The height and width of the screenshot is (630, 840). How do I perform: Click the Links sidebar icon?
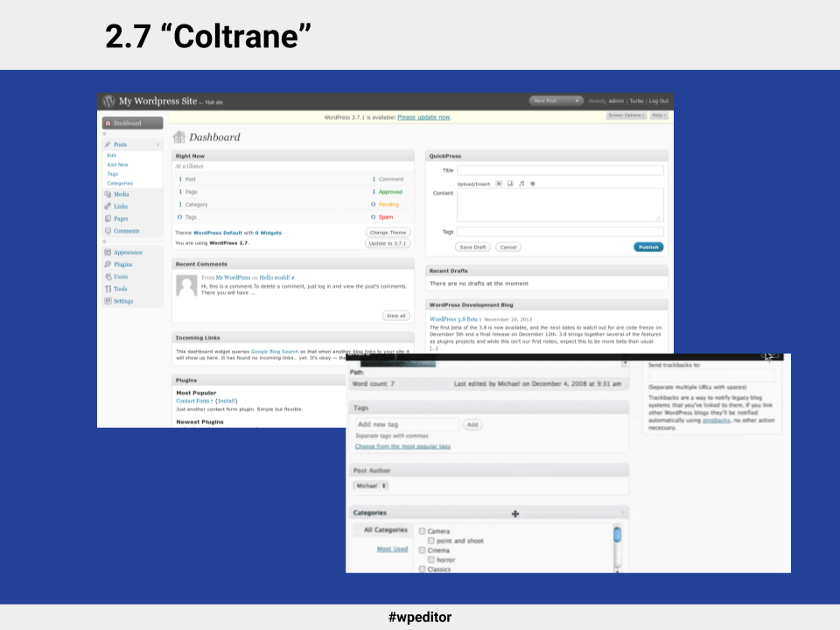(108, 206)
